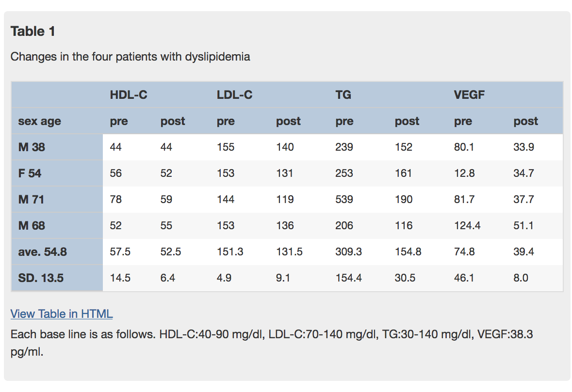
Task: Select the LDL-C column header
Action: click(x=234, y=95)
